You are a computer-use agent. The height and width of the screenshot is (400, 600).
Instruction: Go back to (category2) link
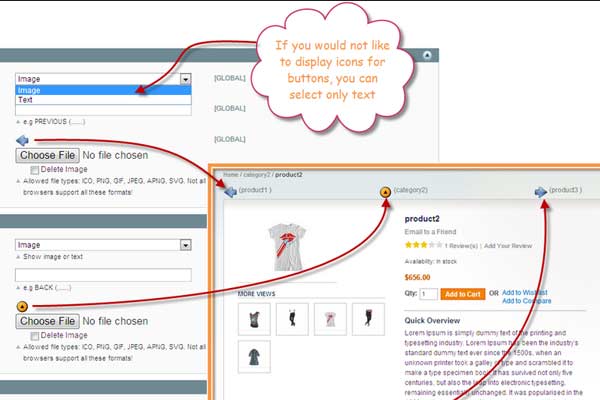click(x=411, y=190)
